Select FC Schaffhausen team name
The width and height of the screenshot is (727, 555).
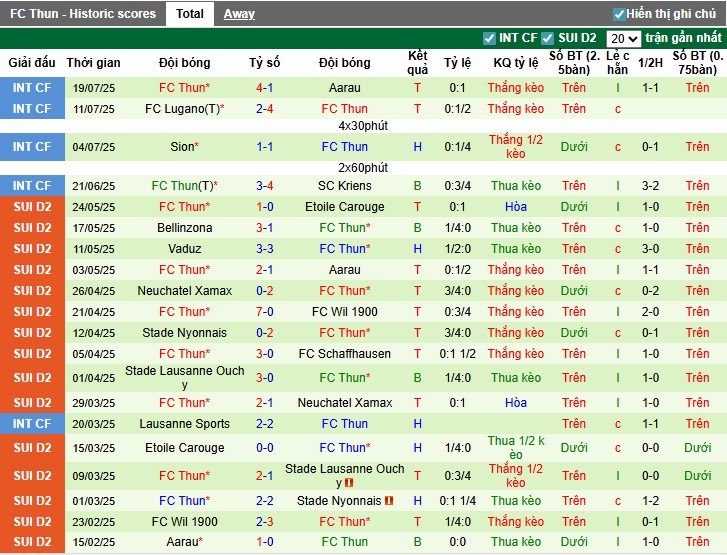click(x=344, y=354)
